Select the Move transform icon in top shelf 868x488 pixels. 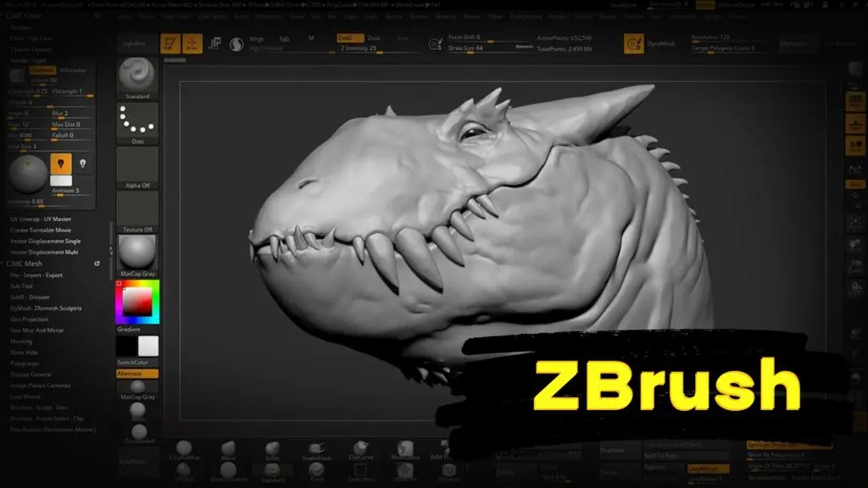point(214,44)
